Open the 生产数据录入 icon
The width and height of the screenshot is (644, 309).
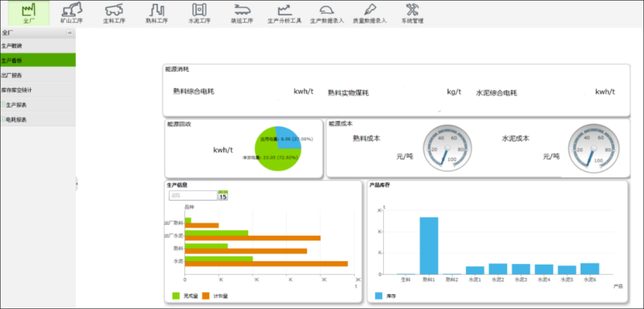coord(327,9)
